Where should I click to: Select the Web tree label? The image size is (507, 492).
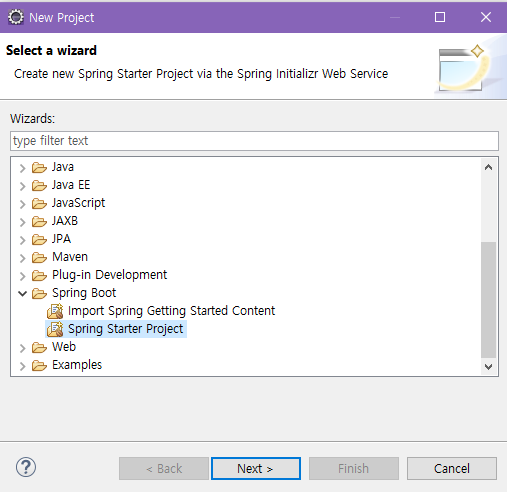pos(64,347)
